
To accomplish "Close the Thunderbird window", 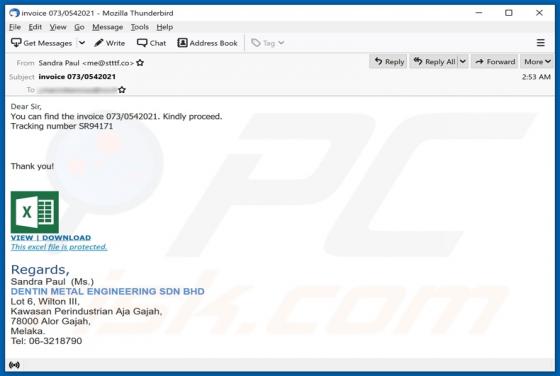I will [539, 13].
